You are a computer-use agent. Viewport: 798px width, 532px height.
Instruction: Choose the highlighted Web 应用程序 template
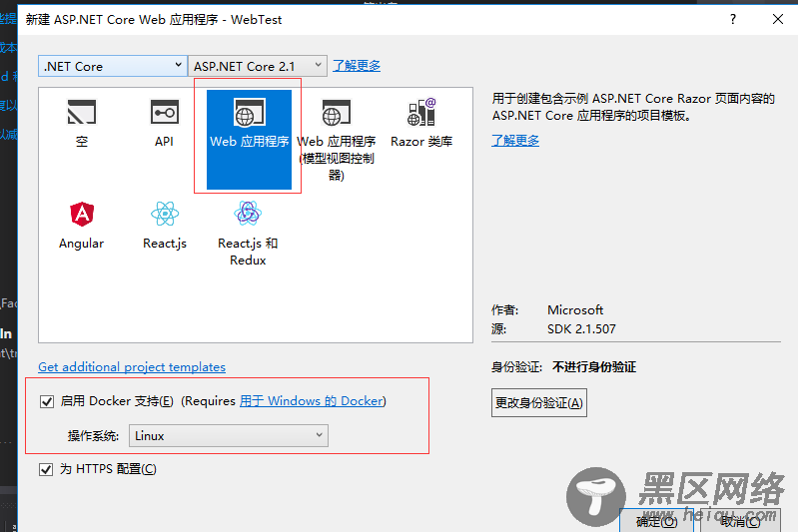(249, 140)
